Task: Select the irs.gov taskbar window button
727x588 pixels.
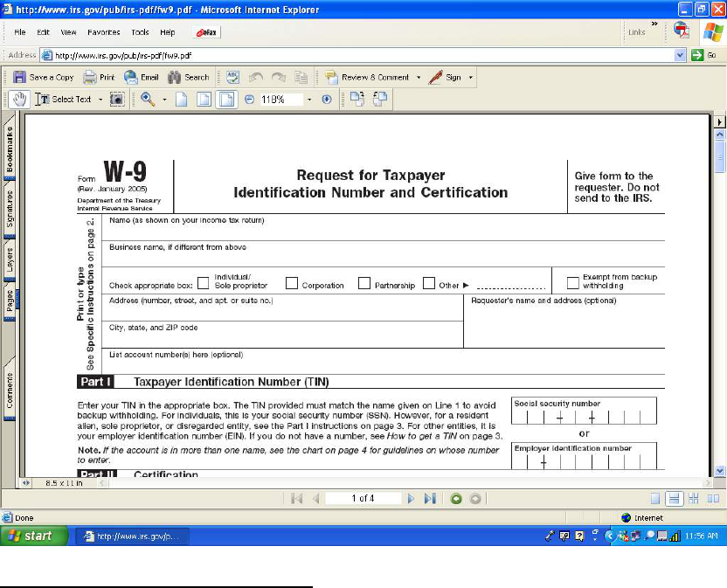Action: click(x=133, y=536)
